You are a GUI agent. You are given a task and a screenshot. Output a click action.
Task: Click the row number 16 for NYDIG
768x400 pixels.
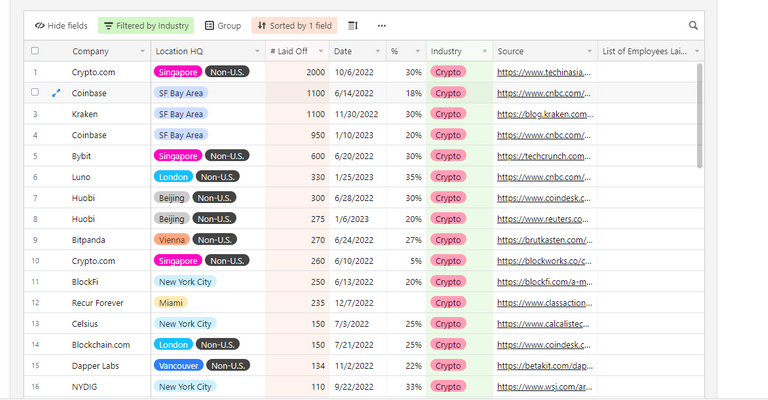click(x=35, y=387)
